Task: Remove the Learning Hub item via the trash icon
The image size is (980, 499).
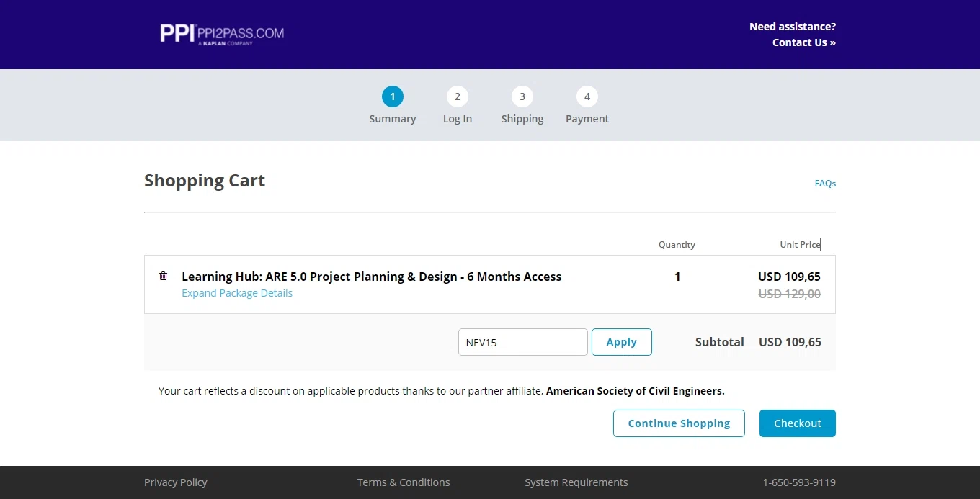Action: pos(164,276)
